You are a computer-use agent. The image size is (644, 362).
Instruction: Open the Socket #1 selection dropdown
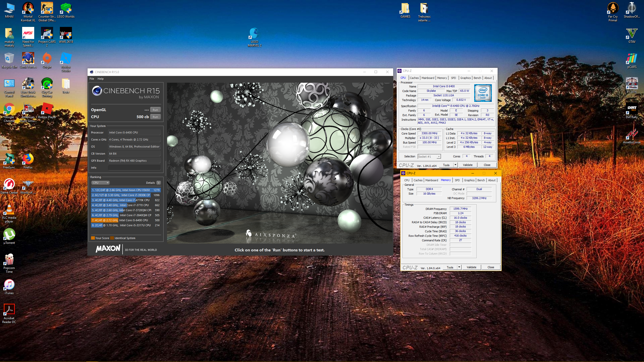point(429,156)
